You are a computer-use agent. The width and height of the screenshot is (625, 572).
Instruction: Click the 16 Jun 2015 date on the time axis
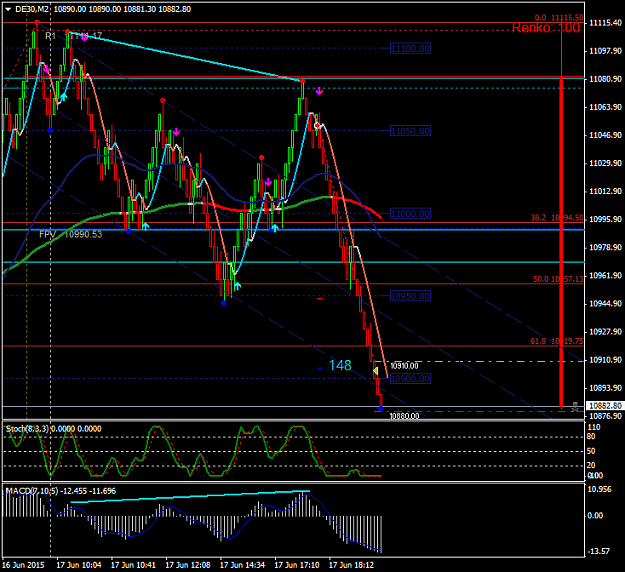click(23, 565)
